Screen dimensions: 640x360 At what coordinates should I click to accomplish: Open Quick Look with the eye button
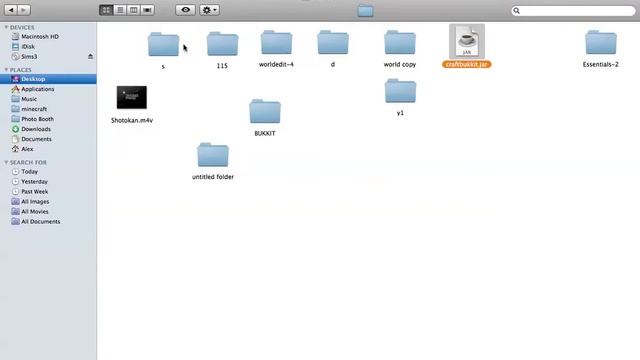pyautogui.click(x=185, y=10)
